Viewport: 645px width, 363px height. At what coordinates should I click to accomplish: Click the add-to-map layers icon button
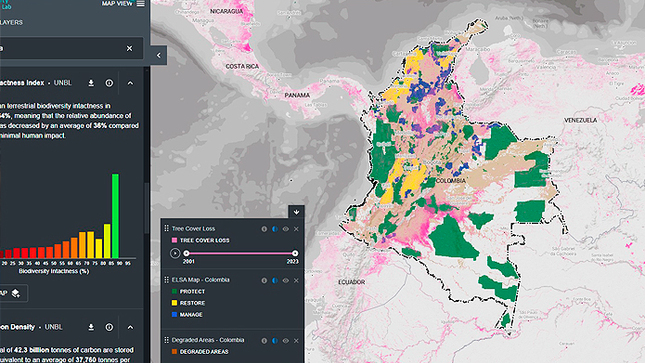pos(16,293)
